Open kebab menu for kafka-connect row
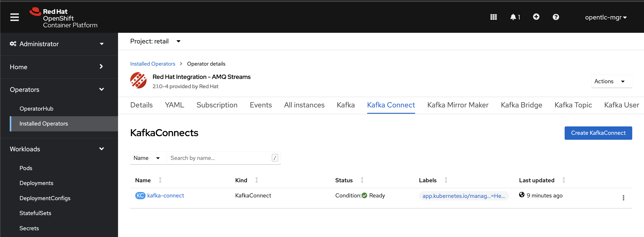The height and width of the screenshot is (237, 644). click(x=623, y=198)
